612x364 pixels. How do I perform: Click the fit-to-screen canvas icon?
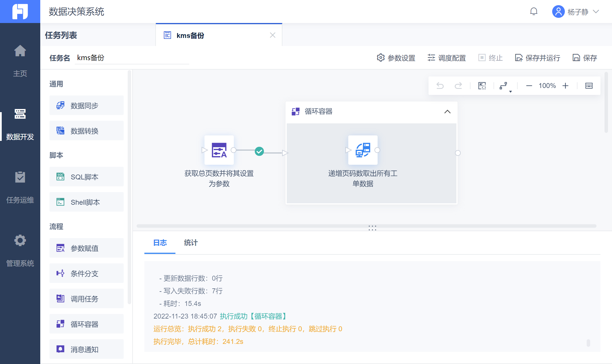coord(482,86)
